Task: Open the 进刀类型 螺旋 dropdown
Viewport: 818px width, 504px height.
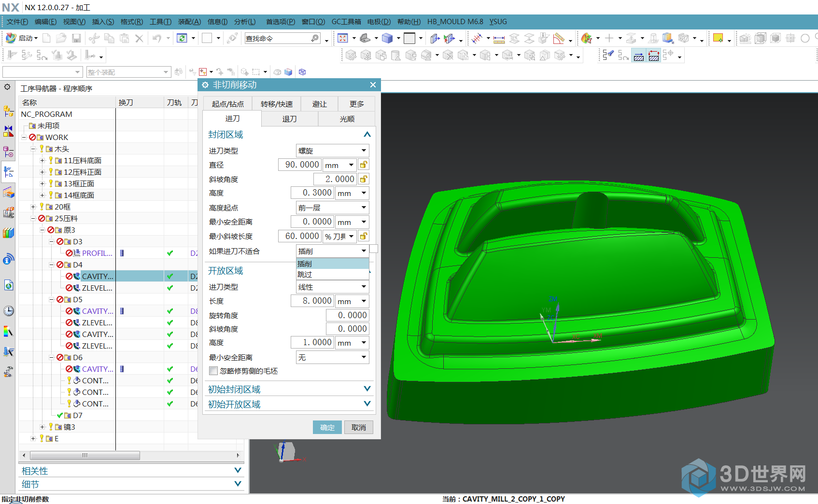Action: point(332,151)
